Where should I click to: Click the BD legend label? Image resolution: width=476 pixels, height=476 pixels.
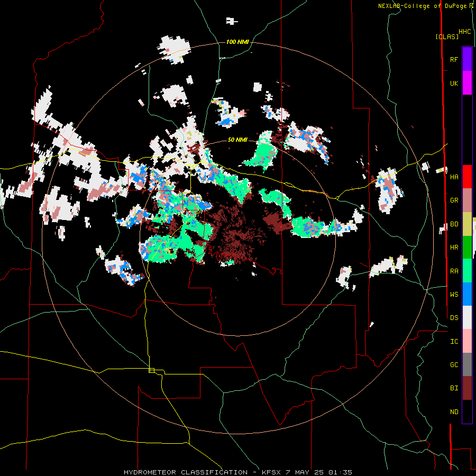click(x=454, y=224)
